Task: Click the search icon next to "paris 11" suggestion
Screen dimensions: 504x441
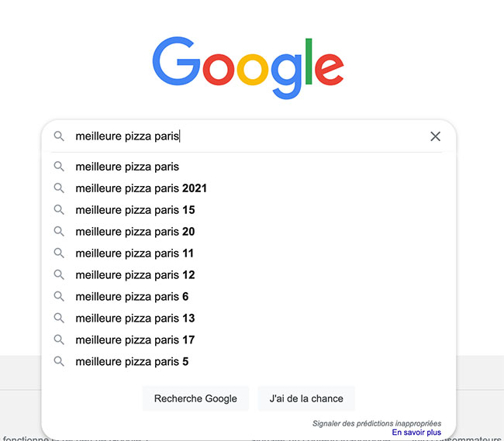Action: click(59, 253)
